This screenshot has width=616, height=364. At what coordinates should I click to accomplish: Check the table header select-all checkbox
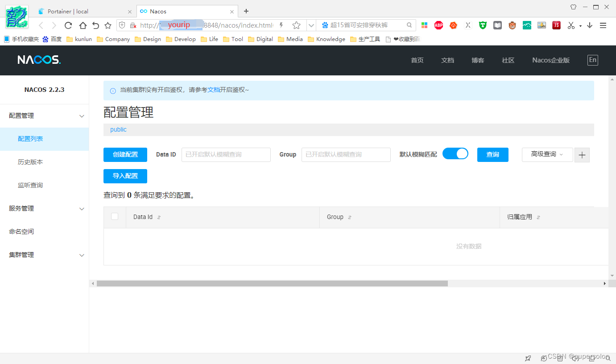pos(115,216)
